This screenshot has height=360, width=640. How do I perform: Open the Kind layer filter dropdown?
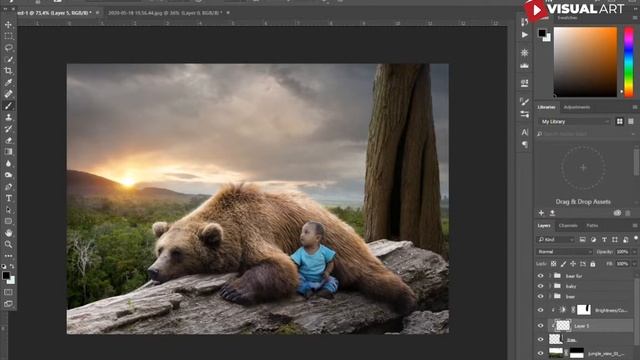[555, 240]
